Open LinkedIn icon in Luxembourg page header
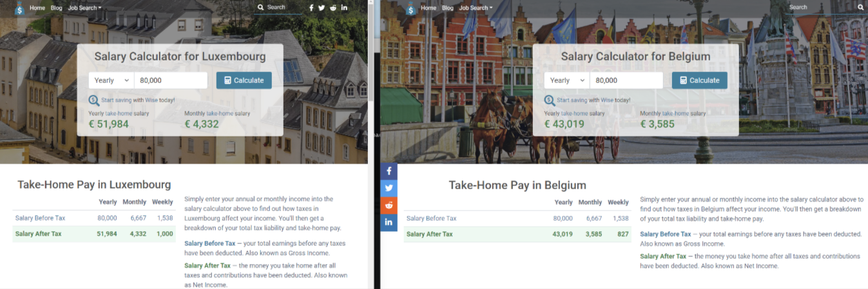The width and height of the screenshot is (868, 289). click(344, 8)
